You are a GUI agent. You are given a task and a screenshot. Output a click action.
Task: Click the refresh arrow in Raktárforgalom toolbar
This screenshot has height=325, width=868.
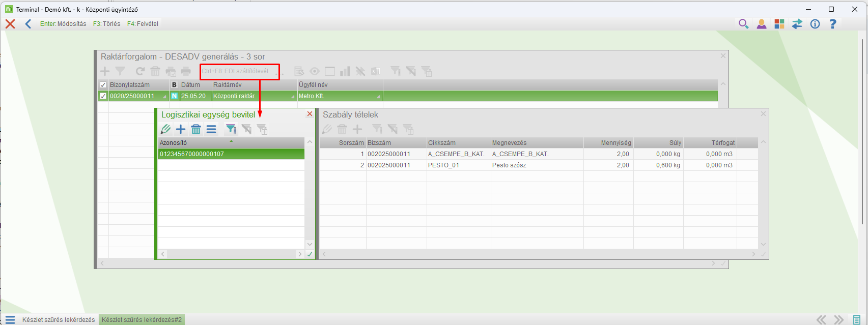[140, 71]
